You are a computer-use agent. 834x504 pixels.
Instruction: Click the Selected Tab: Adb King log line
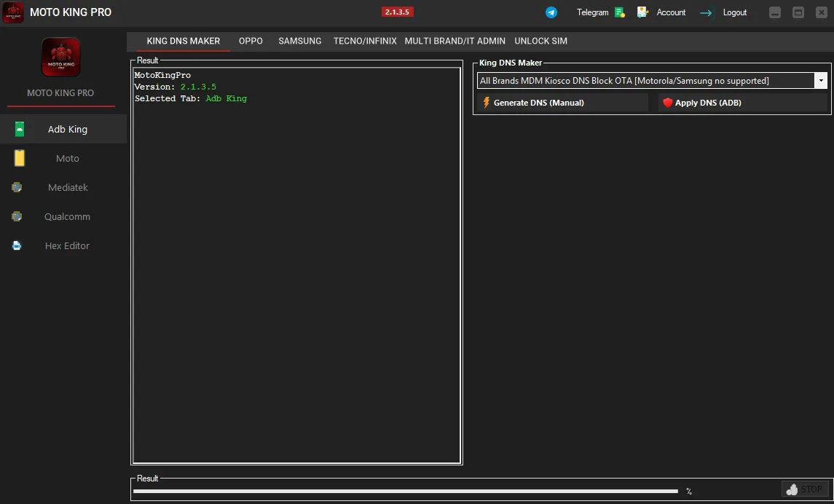point(190,98)
